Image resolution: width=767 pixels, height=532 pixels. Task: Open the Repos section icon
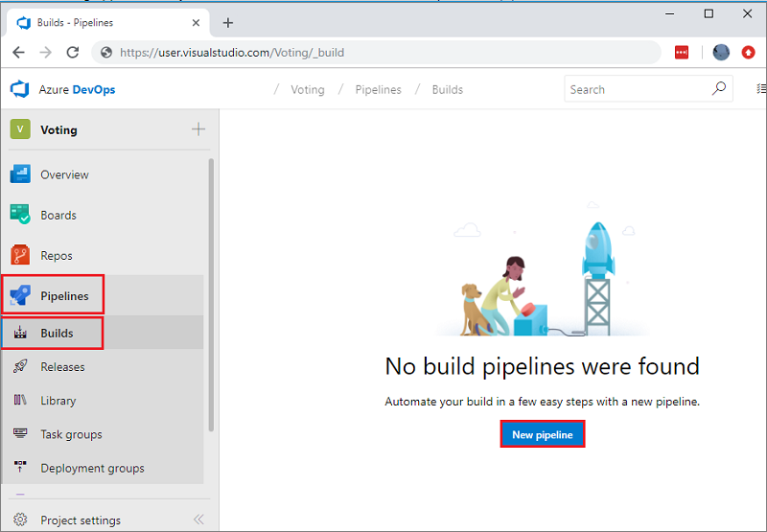[20, 255]
